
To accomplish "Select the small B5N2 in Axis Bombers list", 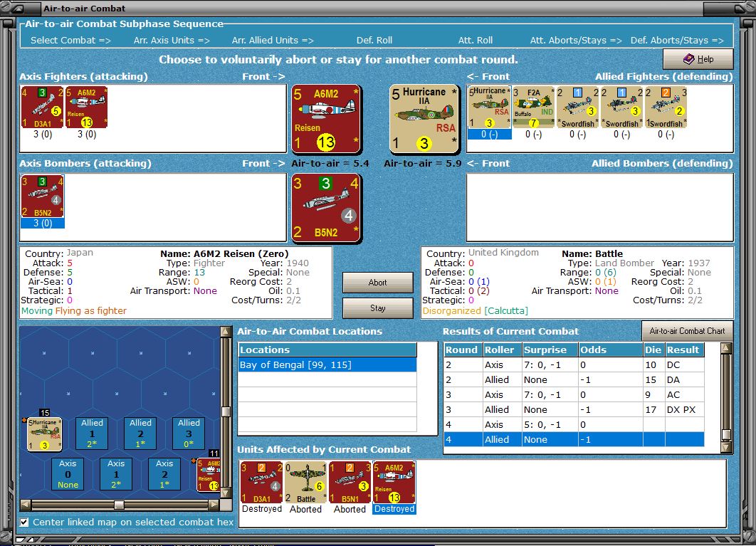I will [43, 196].
